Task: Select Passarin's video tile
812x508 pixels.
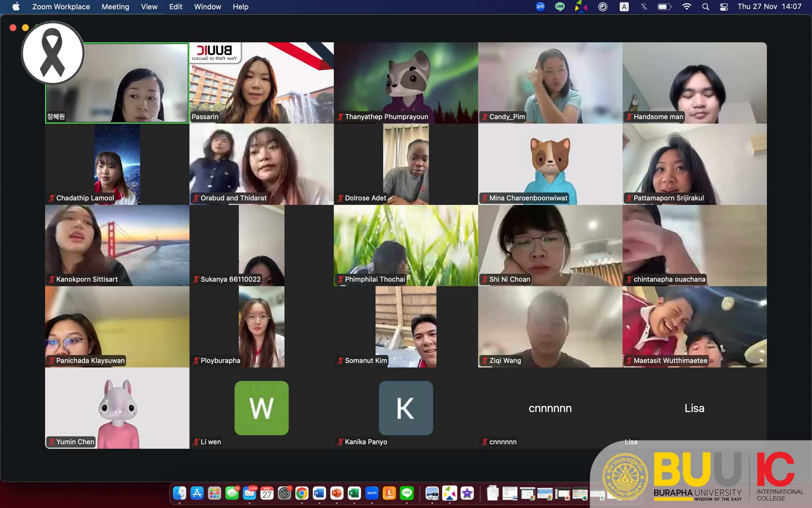Action: [x=261, y=83]
